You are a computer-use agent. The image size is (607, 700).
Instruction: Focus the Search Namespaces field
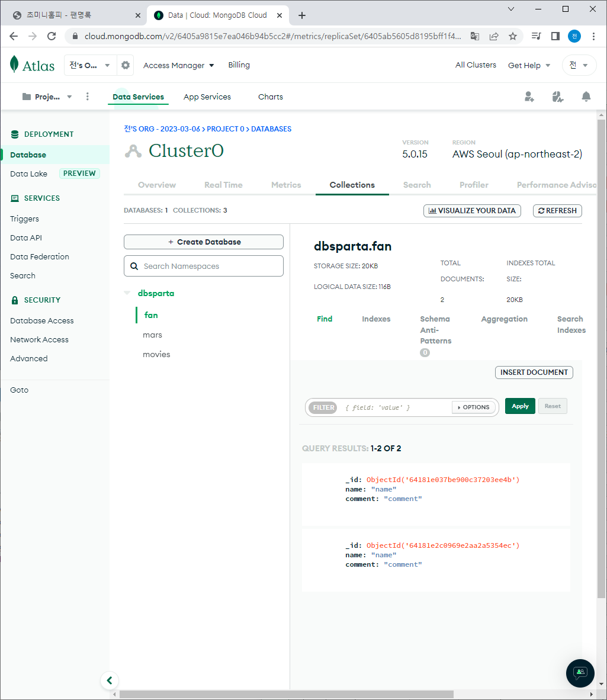coord(204,266)
